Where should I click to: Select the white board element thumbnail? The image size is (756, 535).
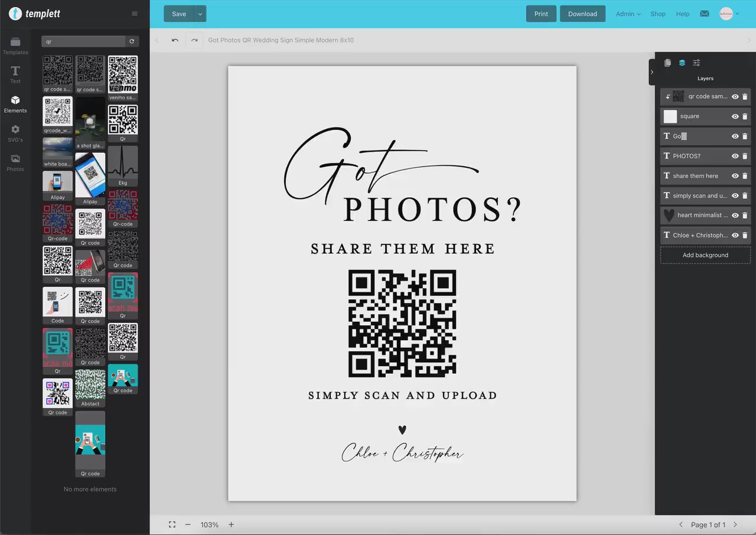(58, 152)
